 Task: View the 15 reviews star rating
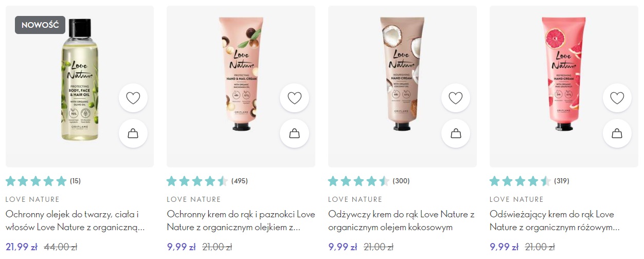43,181
